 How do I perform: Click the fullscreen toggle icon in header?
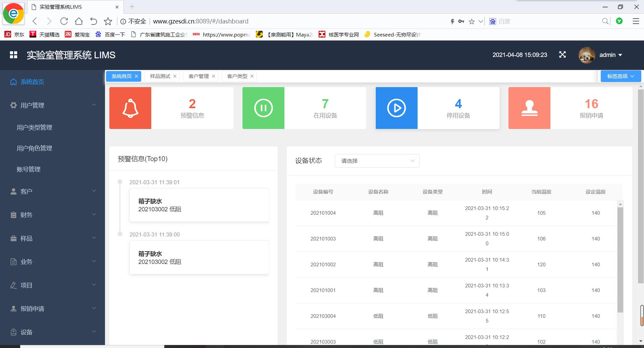[562, 55]
